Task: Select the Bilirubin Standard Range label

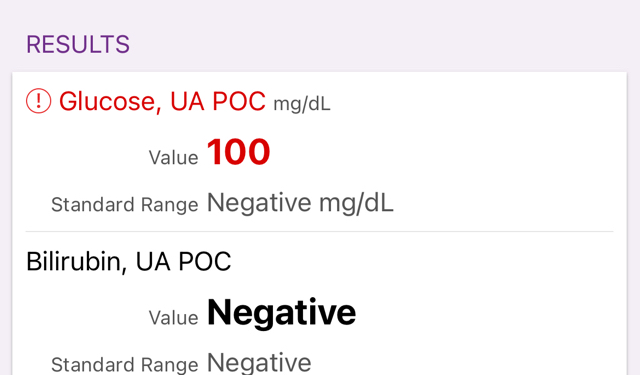Action: click(x=124, y=364)
